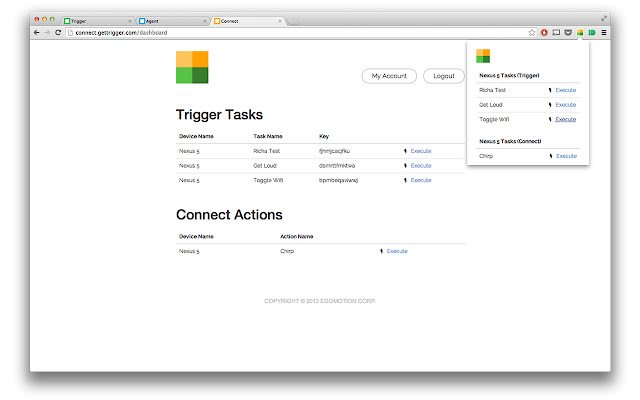Close the Trigger tab
640x400 pixels.
(x=130, y=21)
